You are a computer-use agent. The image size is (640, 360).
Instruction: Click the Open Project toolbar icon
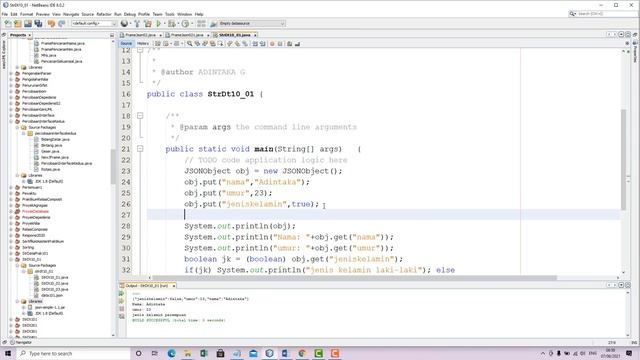pos(28,24)
